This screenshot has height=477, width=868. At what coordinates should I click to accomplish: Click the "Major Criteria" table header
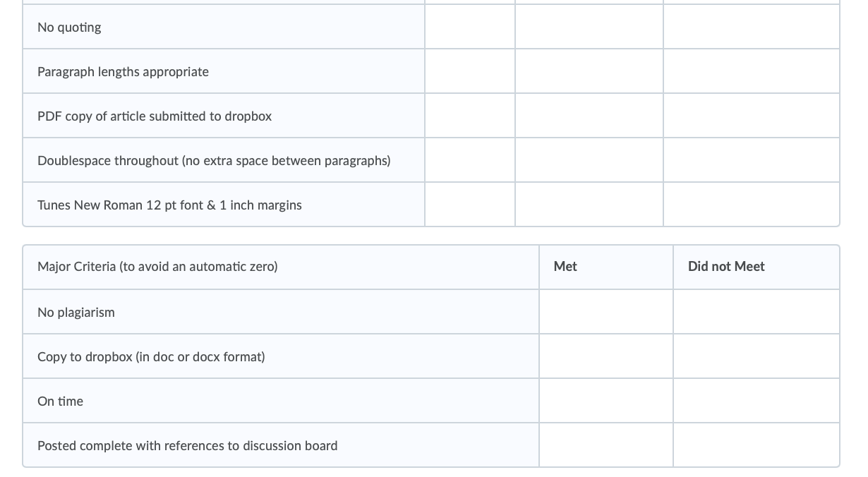[157, 267]
